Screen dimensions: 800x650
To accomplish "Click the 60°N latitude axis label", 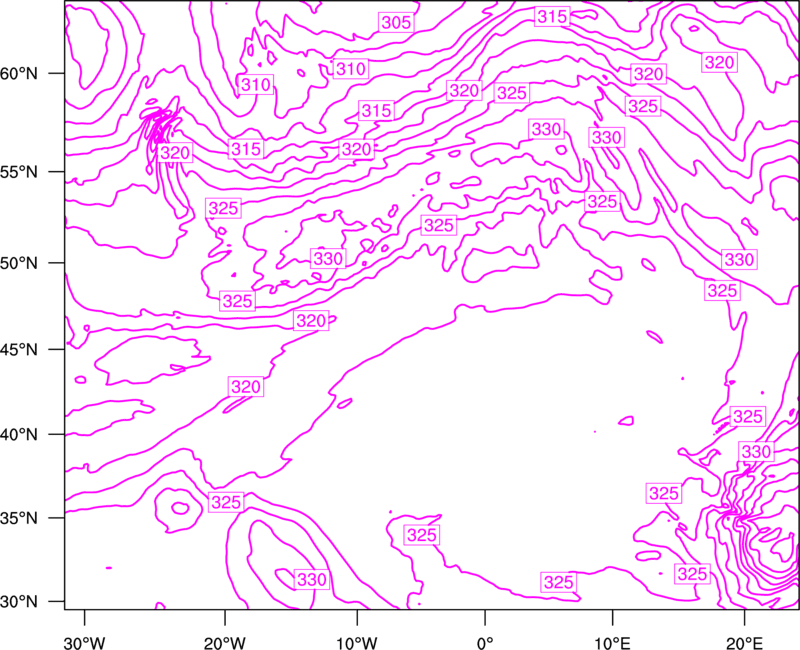I will click(x=19, y=73).
